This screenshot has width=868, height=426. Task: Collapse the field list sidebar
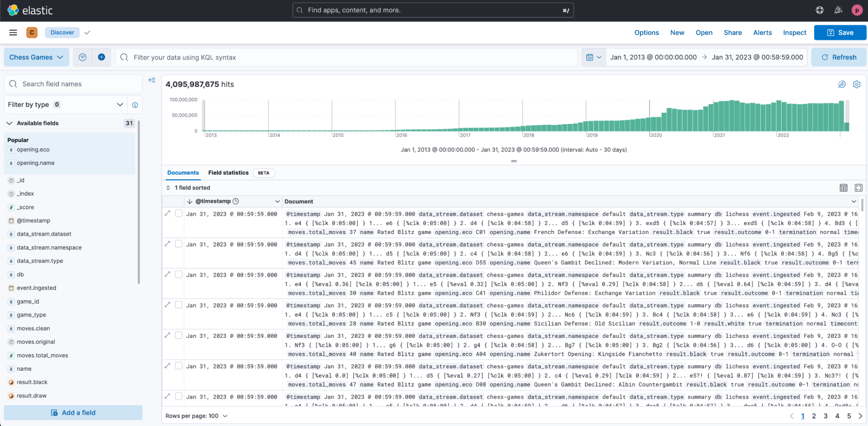click(x=152, y=80)
